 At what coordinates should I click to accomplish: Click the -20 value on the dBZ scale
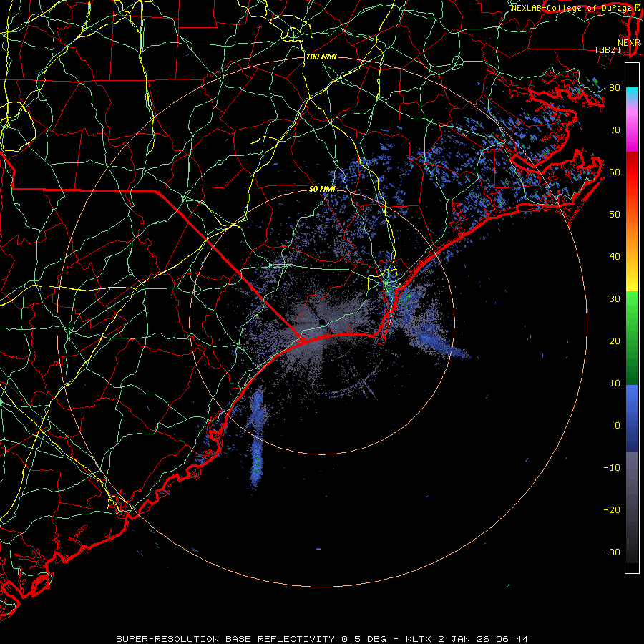(x=612, y=509)
